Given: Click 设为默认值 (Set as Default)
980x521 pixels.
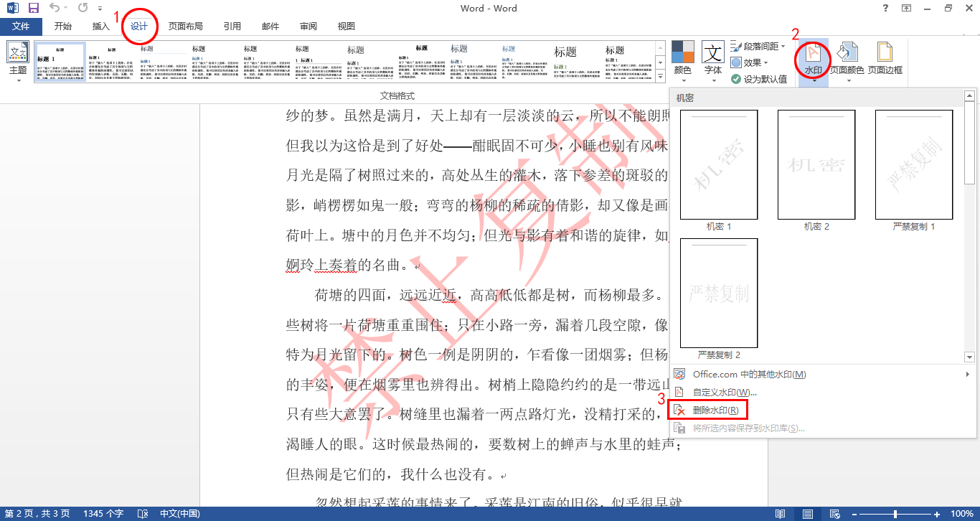Looking at the screenshot, I should coord(759,79).
